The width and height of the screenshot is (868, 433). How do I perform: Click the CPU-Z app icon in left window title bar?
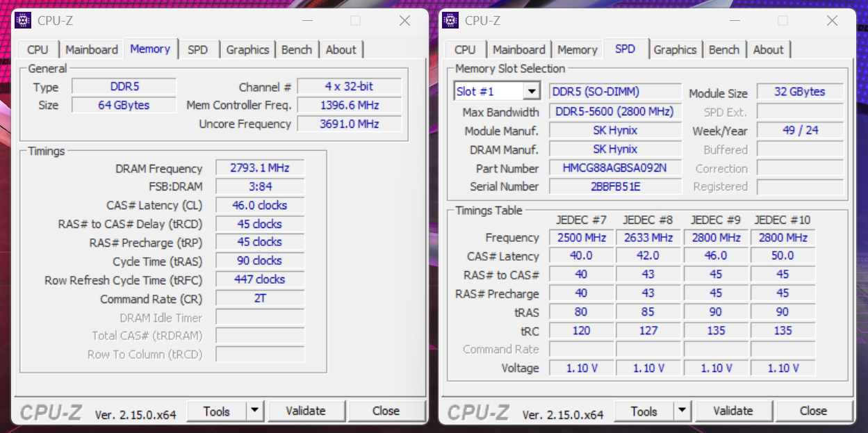tap(23, 21)
